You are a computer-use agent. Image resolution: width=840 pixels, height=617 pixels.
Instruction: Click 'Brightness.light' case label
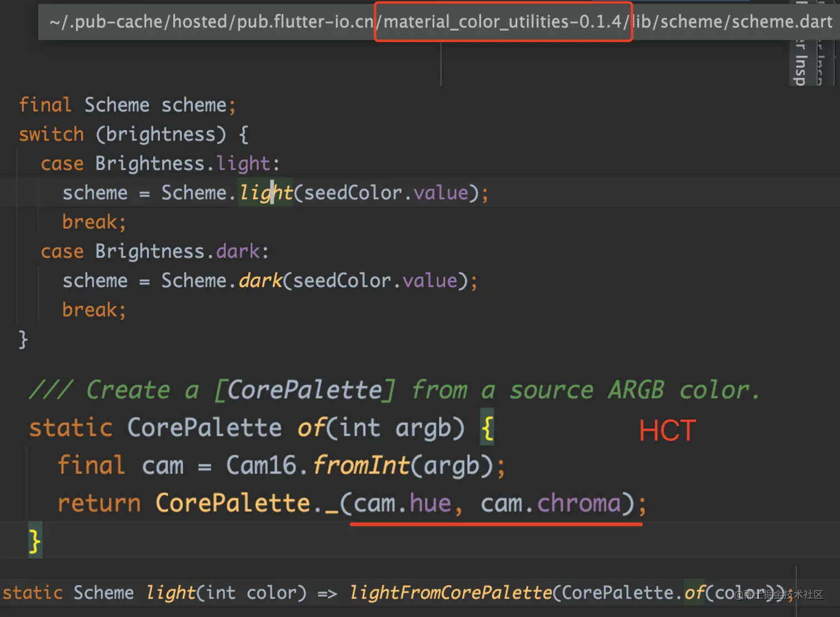(x=183, y=163)
